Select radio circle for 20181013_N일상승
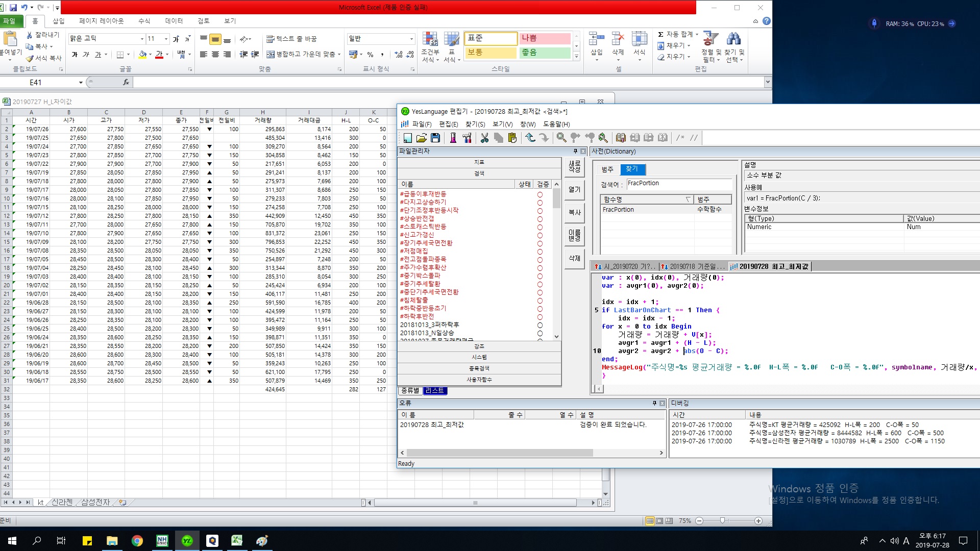This screenshot has width=980, height=551. 540,333
